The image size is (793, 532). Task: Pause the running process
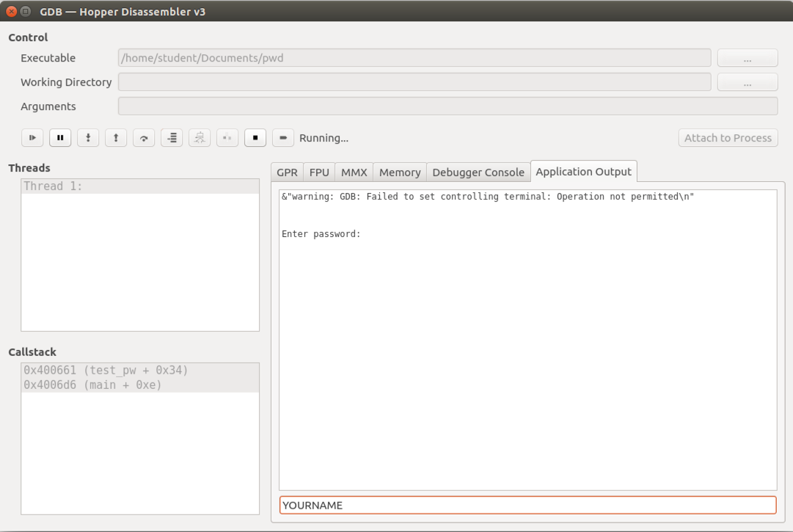pyautogui.click(x=60, y=137)
